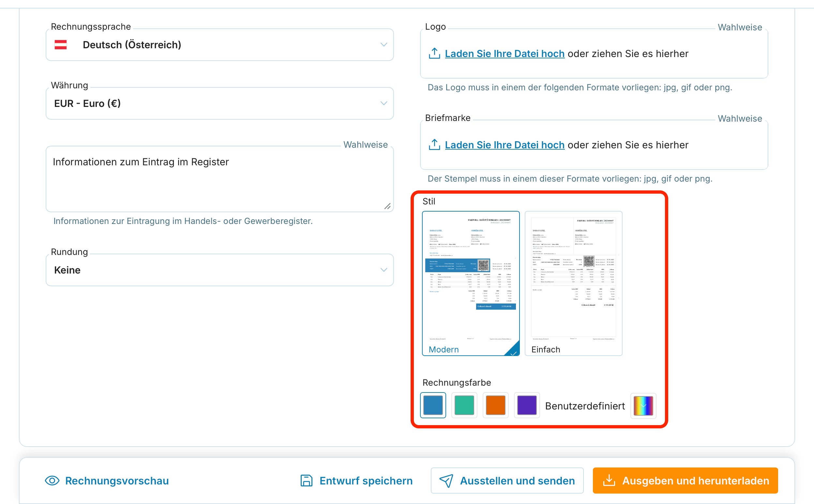Open the rainbow custom color picker
814x504 pixels.
(x=643, y=406)
